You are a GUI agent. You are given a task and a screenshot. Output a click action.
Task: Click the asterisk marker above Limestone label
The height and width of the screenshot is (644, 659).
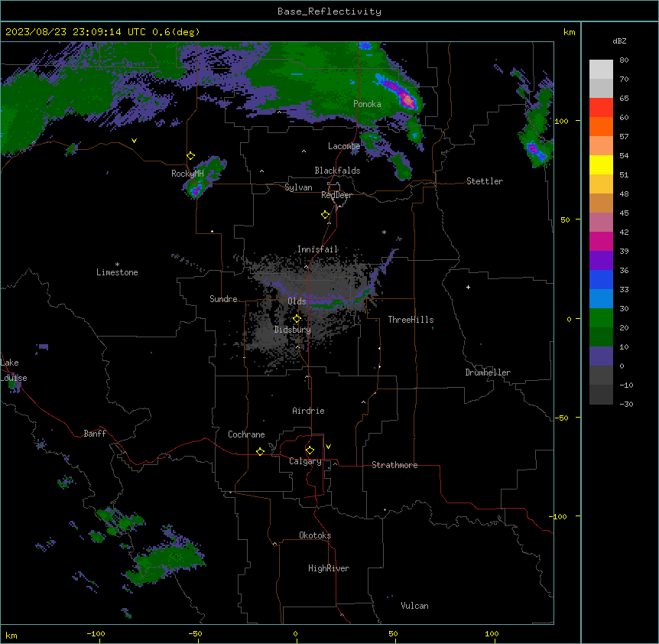117,265
